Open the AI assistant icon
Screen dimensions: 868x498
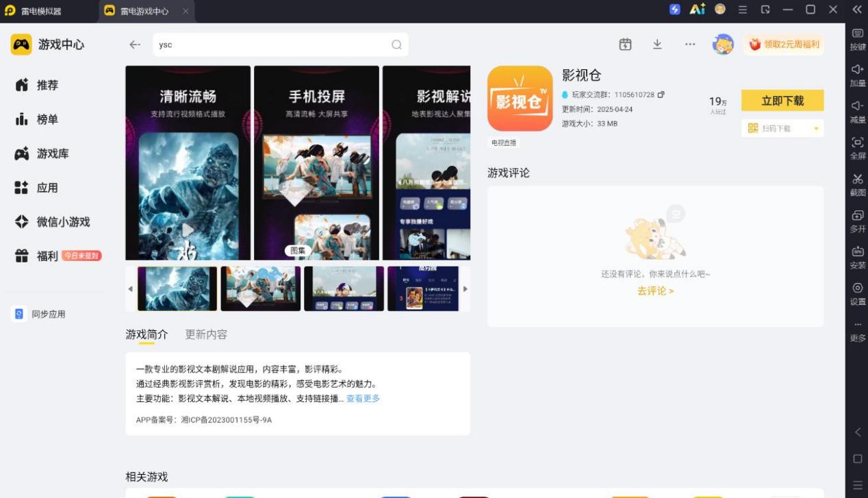pyautogui.click(x=697, y=10)
